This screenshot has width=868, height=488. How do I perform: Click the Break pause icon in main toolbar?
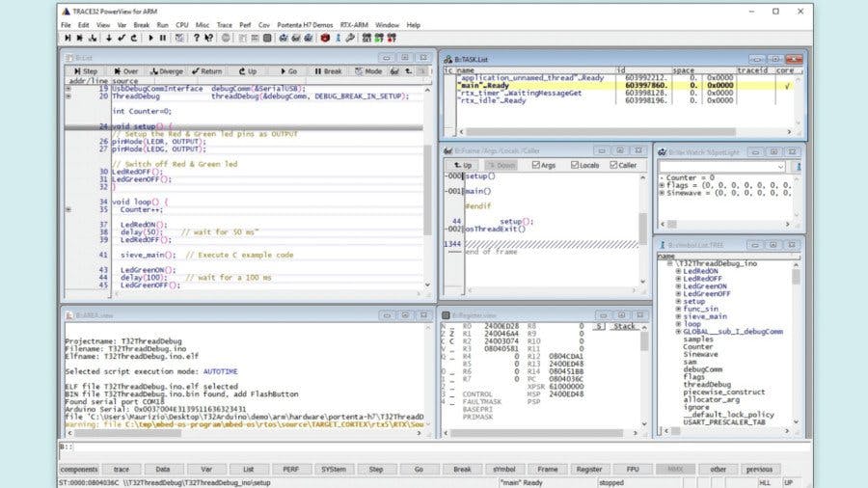coord(163,39)
